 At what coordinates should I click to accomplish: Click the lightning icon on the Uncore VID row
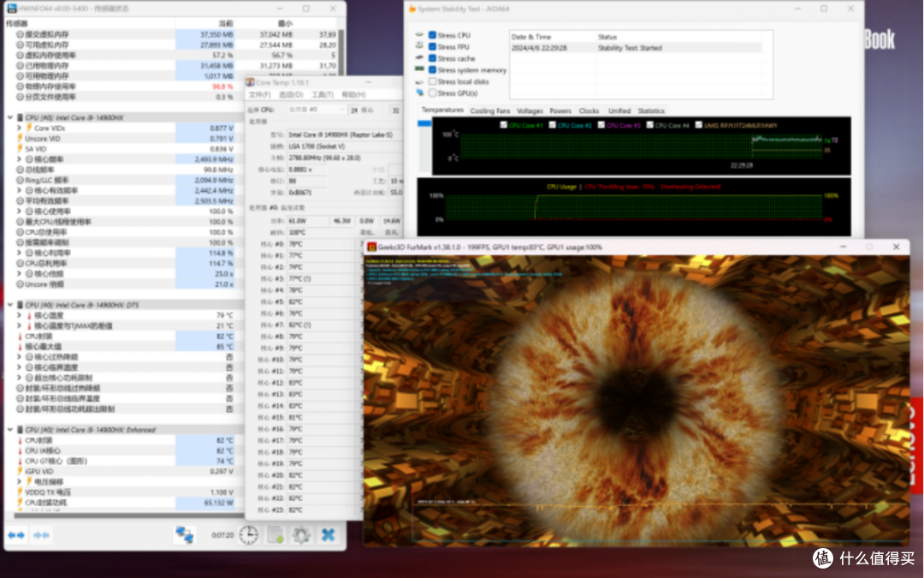pyautogui.click(x=20, y=139)
